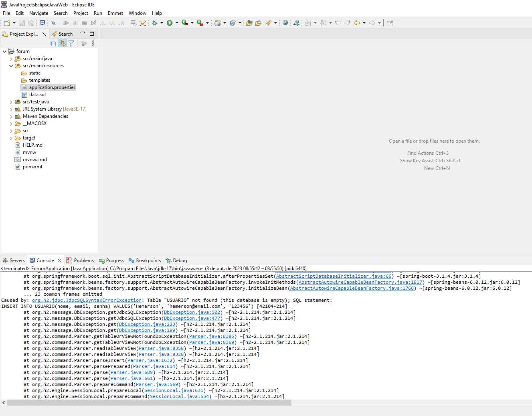The width and height of the screenshot is (532, 416).
Task: Switch to the Breakpoints tab
Action: 145,261
